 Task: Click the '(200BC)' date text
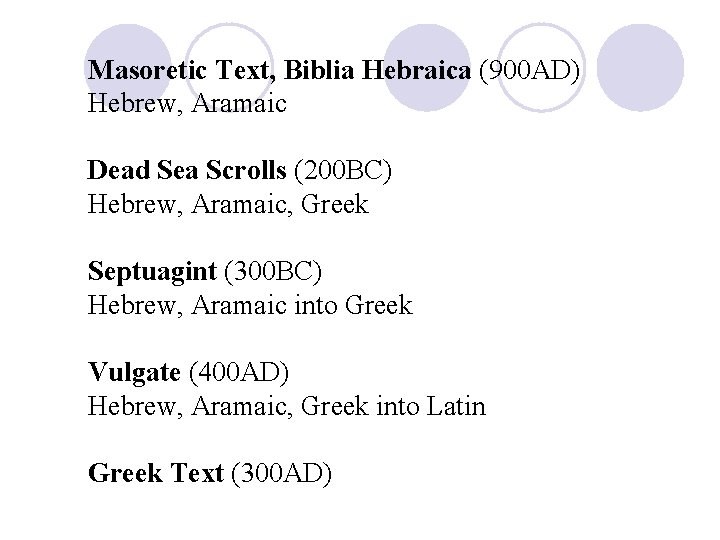[x=342, y=170]
